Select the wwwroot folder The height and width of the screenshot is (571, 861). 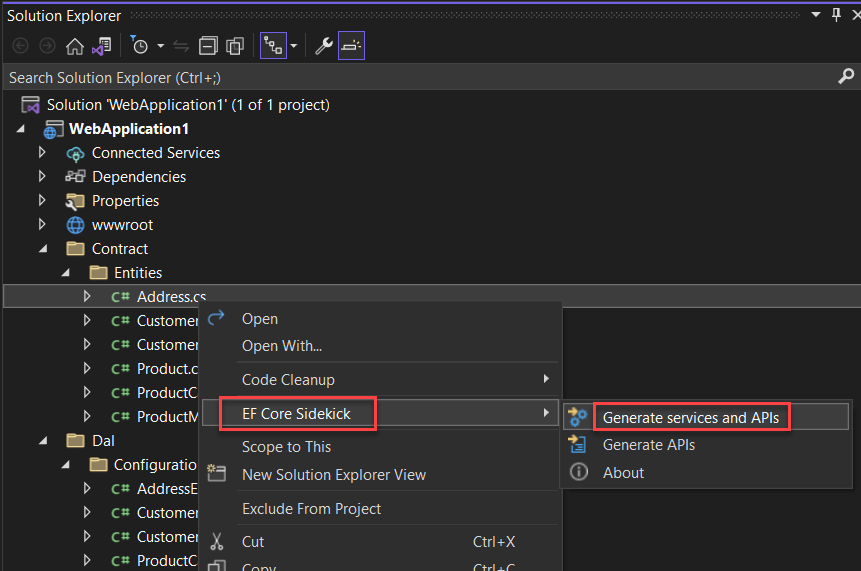click(x=122, y=225)
